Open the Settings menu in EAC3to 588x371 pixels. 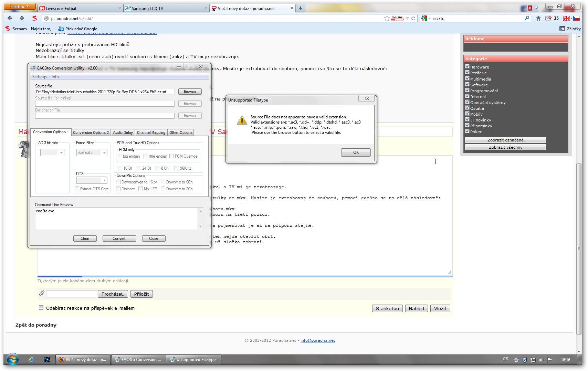click(x=39, y=77)
